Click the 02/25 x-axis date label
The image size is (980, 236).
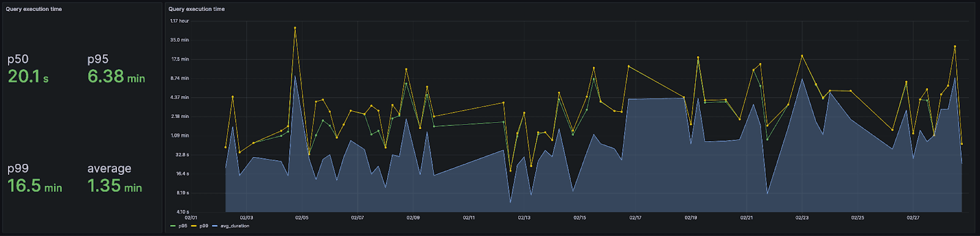(x=858, y=218)
